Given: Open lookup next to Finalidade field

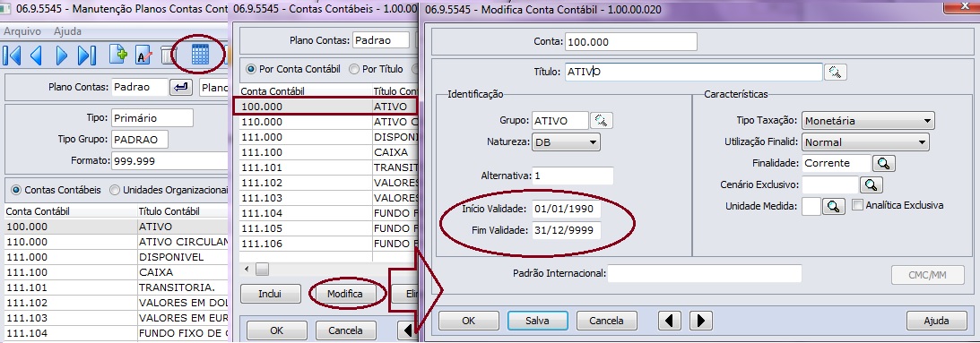Looking at the screenshot, I should pos(884,164).
